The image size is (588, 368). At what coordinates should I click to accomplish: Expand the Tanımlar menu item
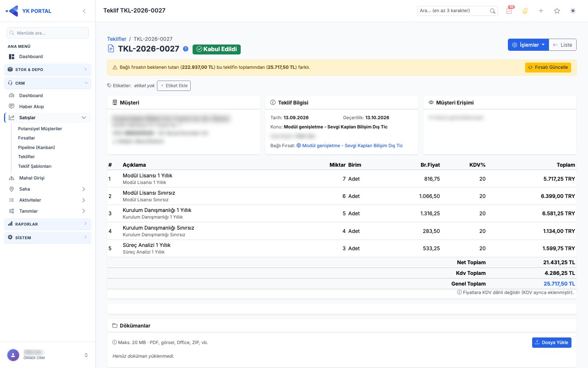coord(48,211)
